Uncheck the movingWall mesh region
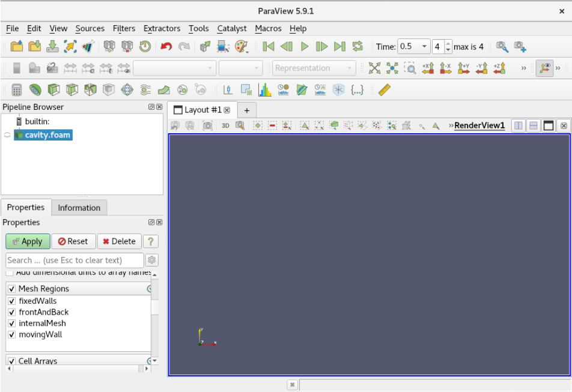The height and width of the screenshot is (392, 572). (11, 334)
